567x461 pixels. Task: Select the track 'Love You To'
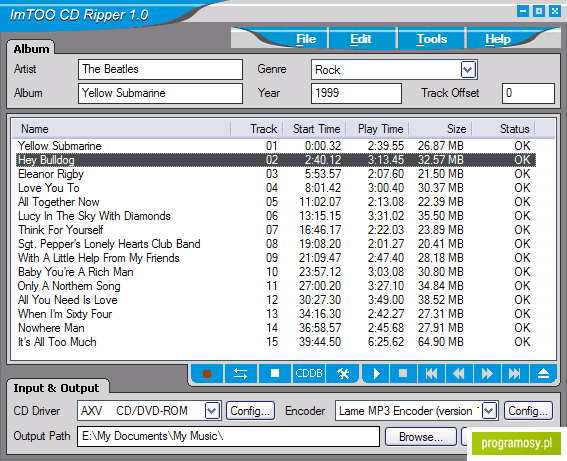pos(276,188)
